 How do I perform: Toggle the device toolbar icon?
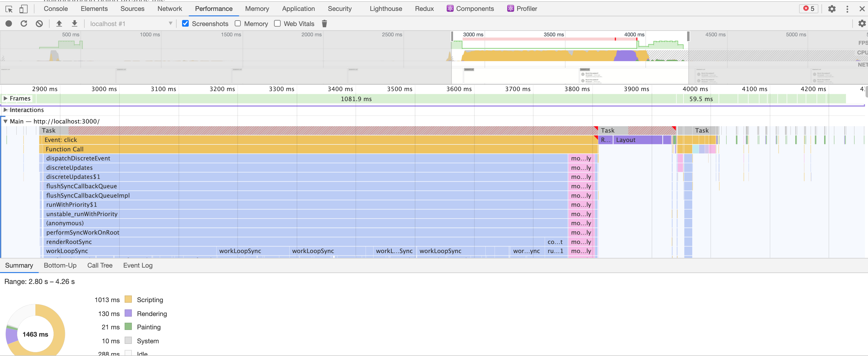pos(23,9)
